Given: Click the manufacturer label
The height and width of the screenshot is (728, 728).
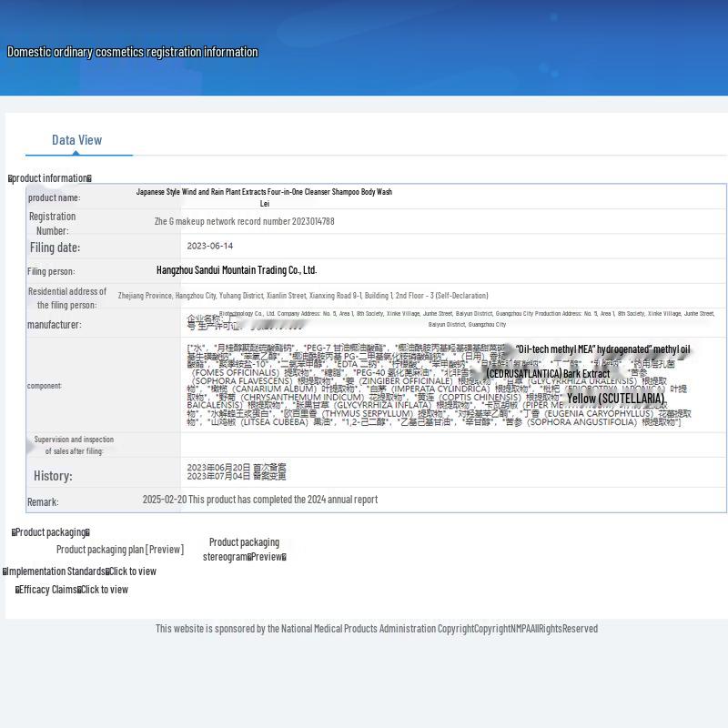Looking at the screenshot, I should 55,325.
